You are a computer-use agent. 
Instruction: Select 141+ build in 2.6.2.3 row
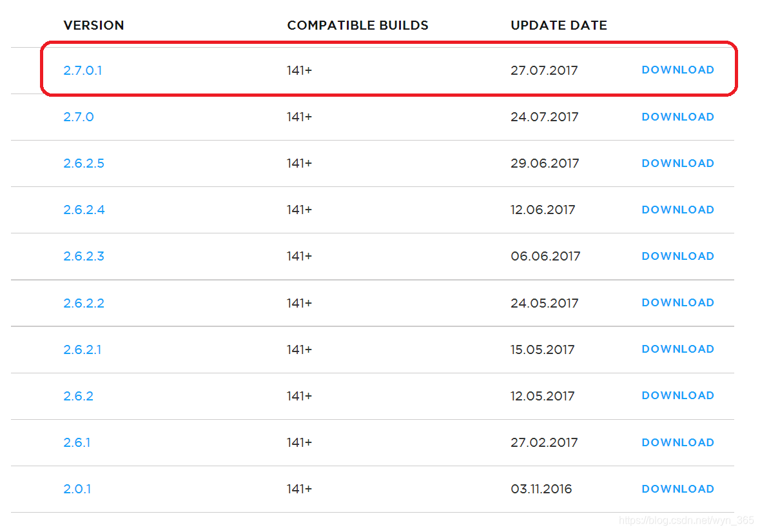299,256
